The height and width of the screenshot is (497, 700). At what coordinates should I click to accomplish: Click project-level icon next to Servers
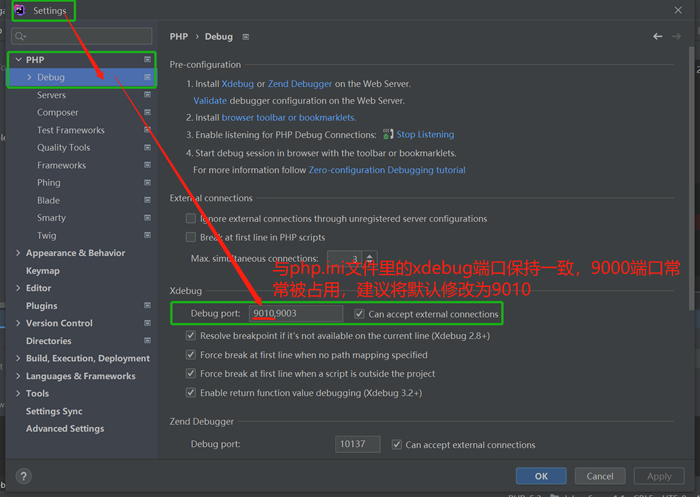point(147,95)
